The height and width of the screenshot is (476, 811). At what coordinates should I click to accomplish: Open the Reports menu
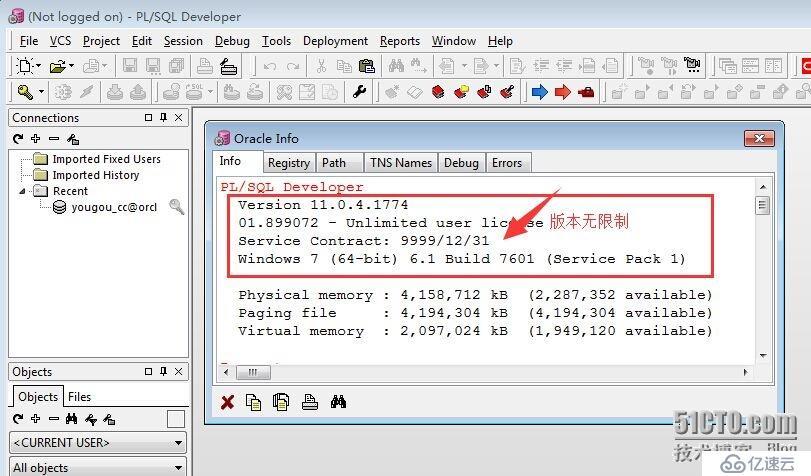point(400,41)
